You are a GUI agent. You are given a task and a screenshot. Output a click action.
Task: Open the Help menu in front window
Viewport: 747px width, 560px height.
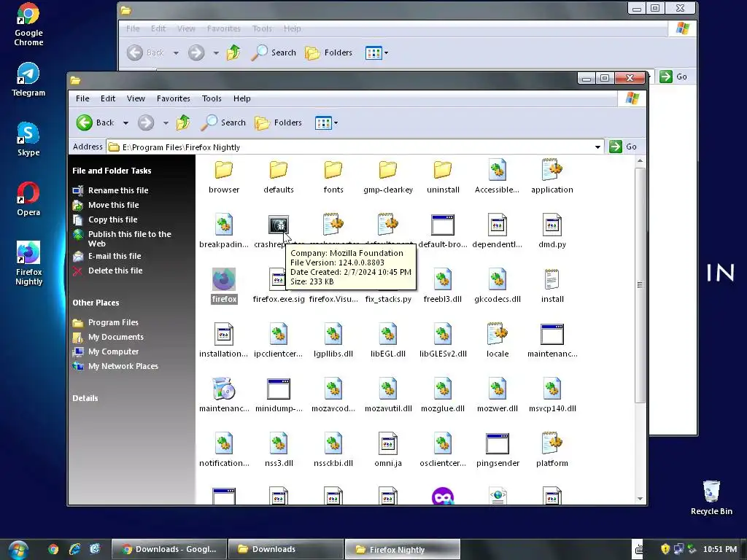pos(242,98)
